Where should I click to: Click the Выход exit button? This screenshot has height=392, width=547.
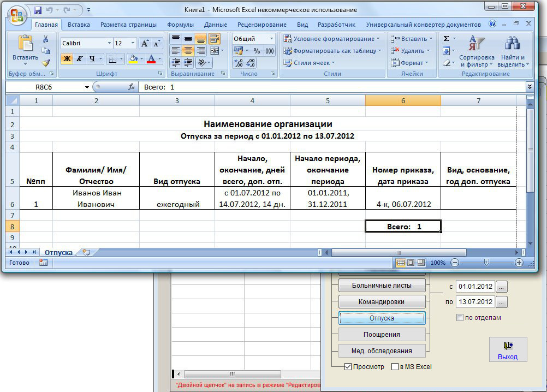tap(508, 349)
